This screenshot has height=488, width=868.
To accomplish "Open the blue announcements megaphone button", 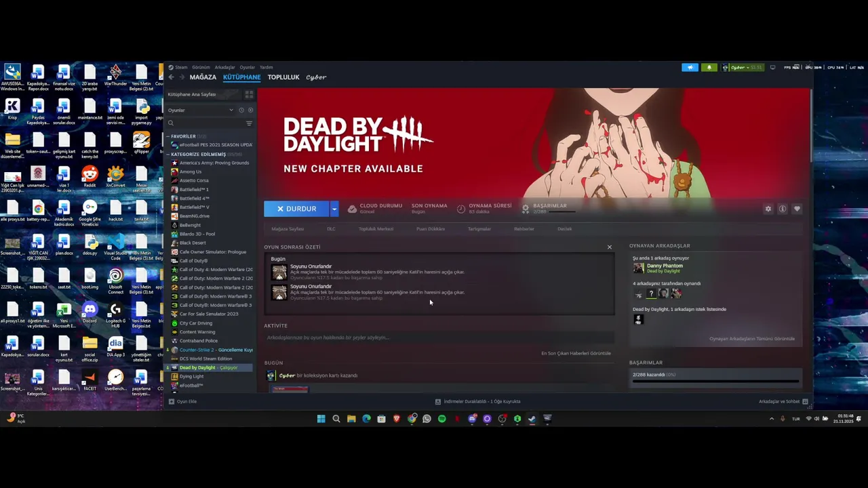I will 690,67.
